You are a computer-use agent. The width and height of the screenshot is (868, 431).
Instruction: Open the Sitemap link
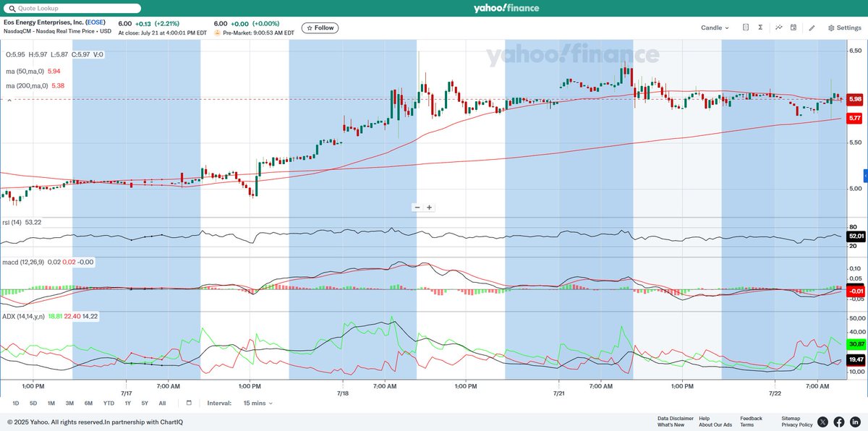791,418
